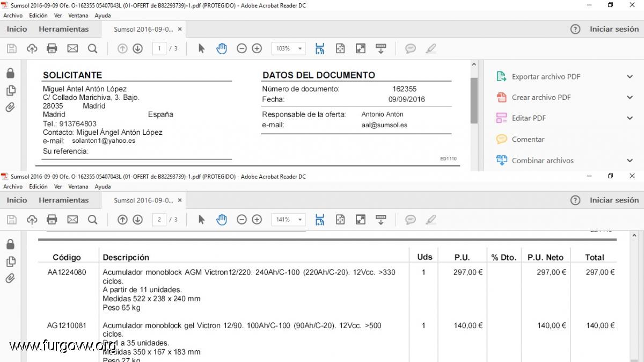This screenshot has width=644, height=362.
Task: Open attachments paperclip in the page 1 window sidebar
Action: pos(10,107)
